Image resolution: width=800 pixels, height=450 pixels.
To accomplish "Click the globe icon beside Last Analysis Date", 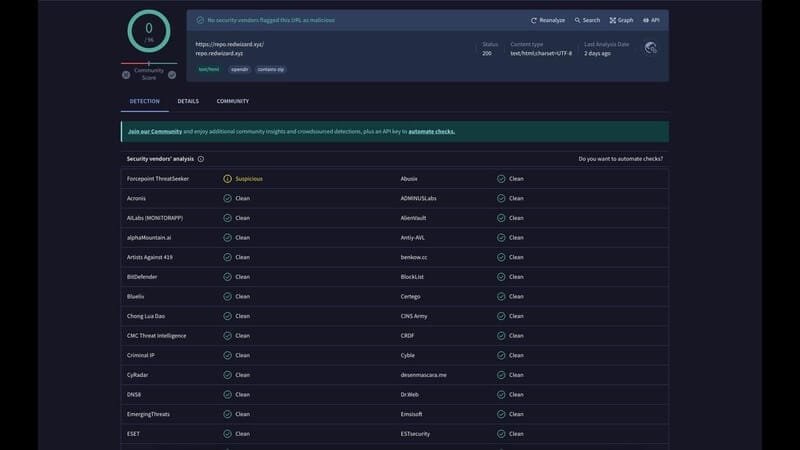I will 651,48.
